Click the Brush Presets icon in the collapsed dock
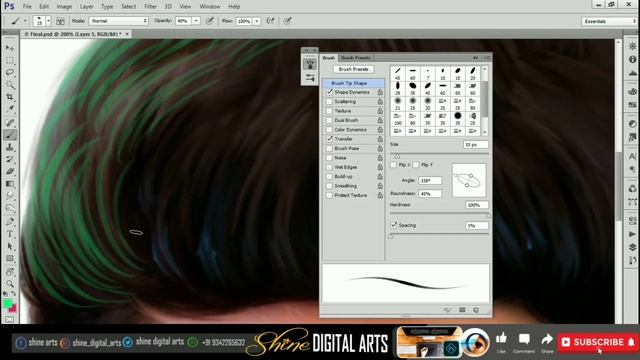The image size is (640, 360). point(310,78)
